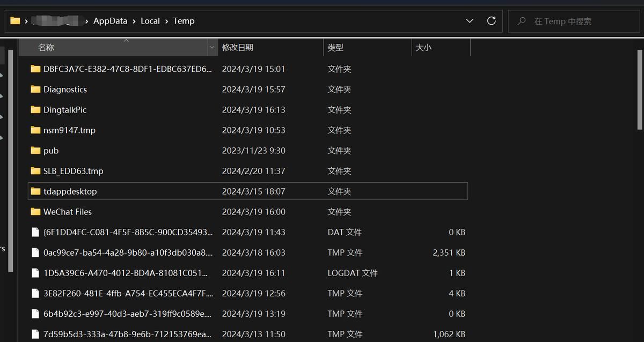Screen dimensions: 644x342
Task: Select the WeChat Files folder icon
Action: pos(35,212)
